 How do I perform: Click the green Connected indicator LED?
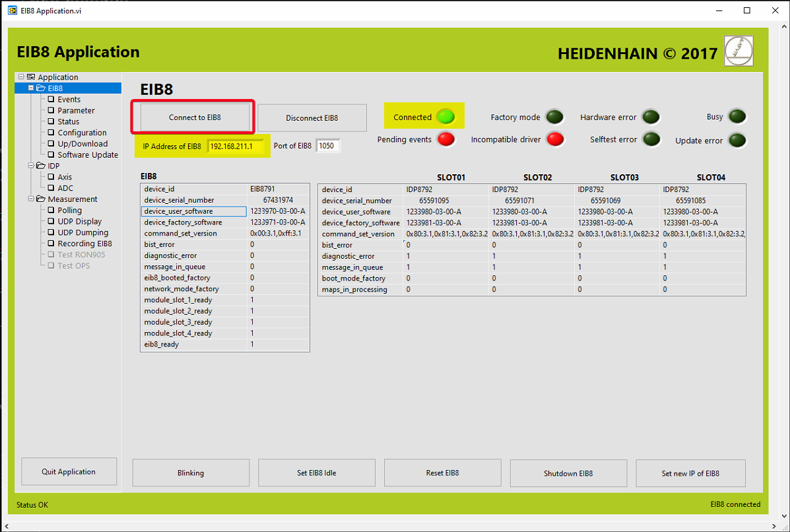coord(445,117)
